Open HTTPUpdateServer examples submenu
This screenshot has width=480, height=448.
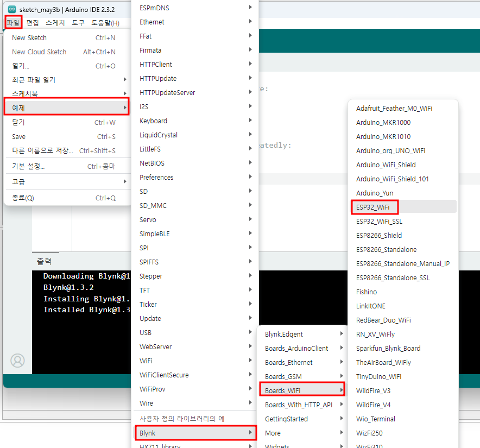(195, 92)
